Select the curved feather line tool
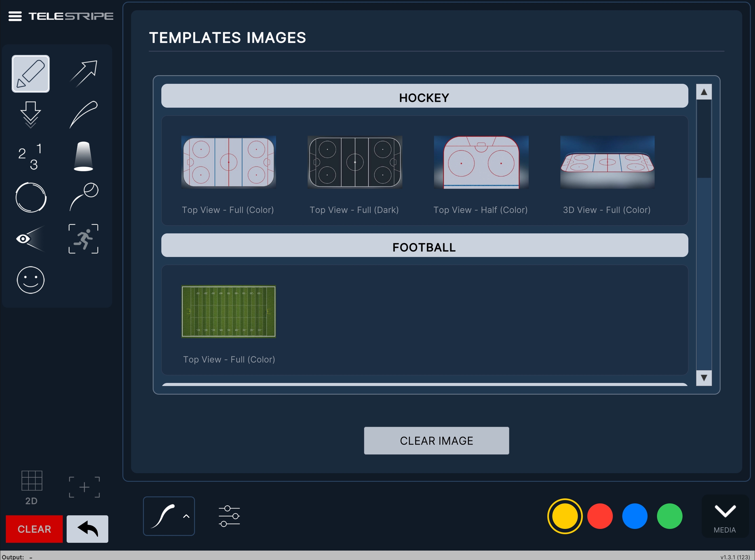 pos(84,115)
